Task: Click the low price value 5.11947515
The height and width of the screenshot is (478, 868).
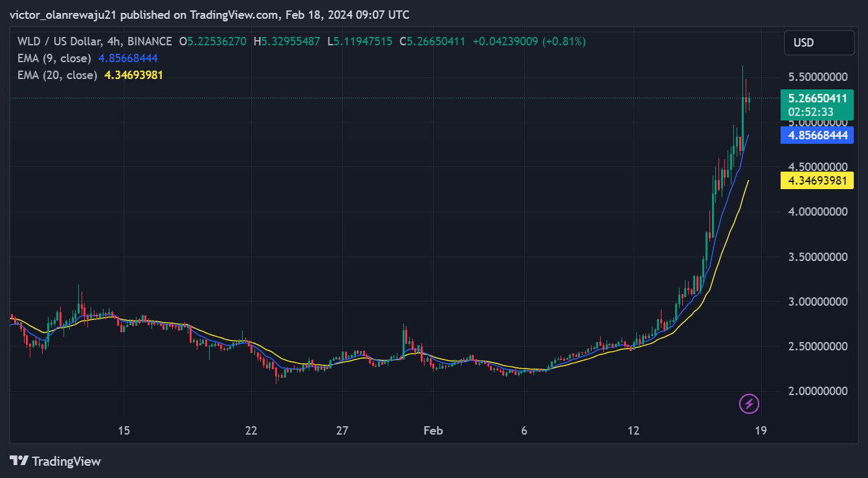Action: point(363,41)
